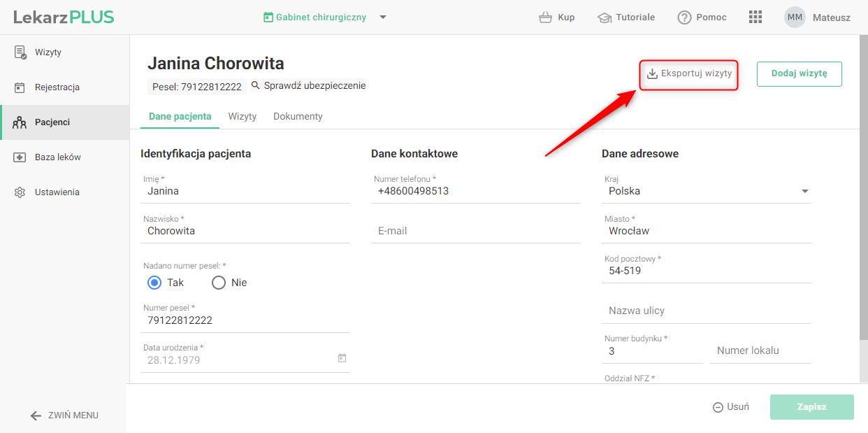Click the Baza leków medicine icon
868x433 pixels.
20,157
